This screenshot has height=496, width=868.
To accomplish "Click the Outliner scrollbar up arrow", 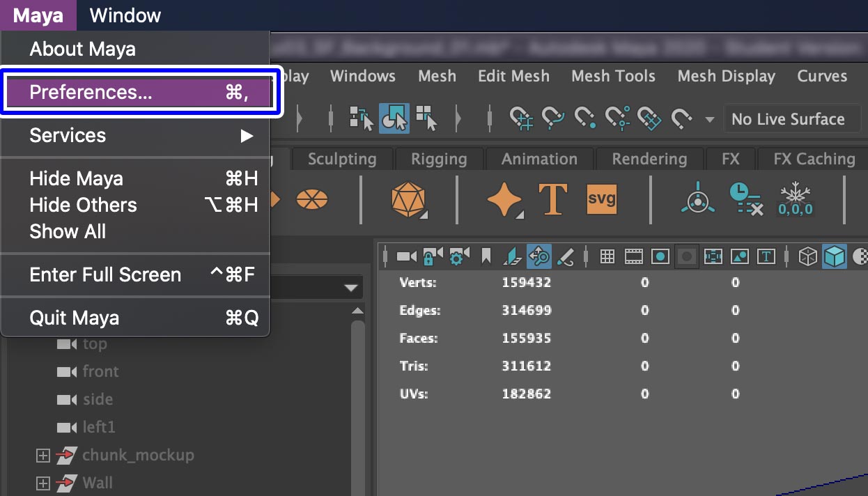I will pyautogui.click(x=357, y=311).
